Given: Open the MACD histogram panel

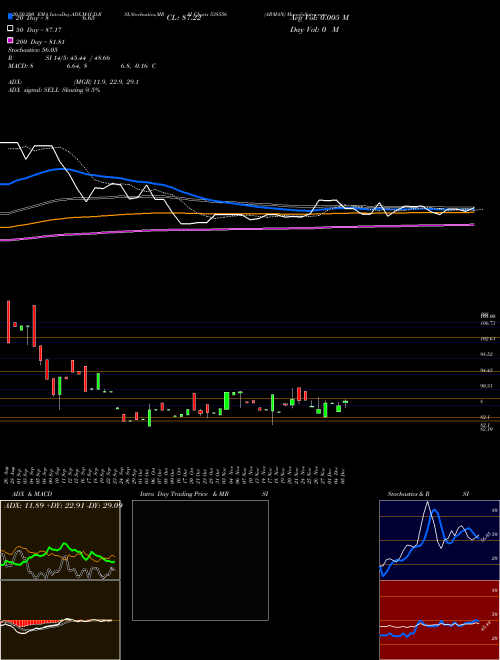Looking at the screenshot, I should coord(60,620).
